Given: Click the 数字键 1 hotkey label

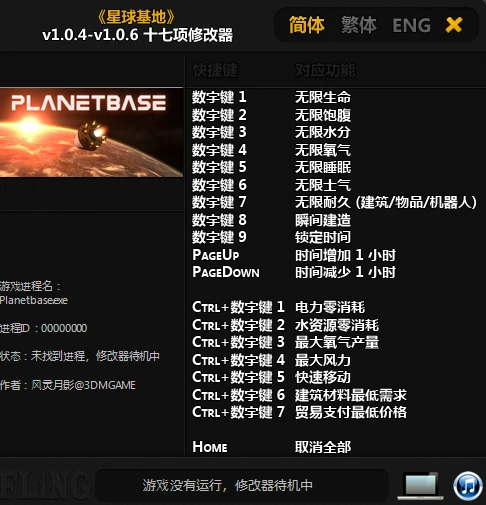Looking at the screenshot, I should 219,97.
